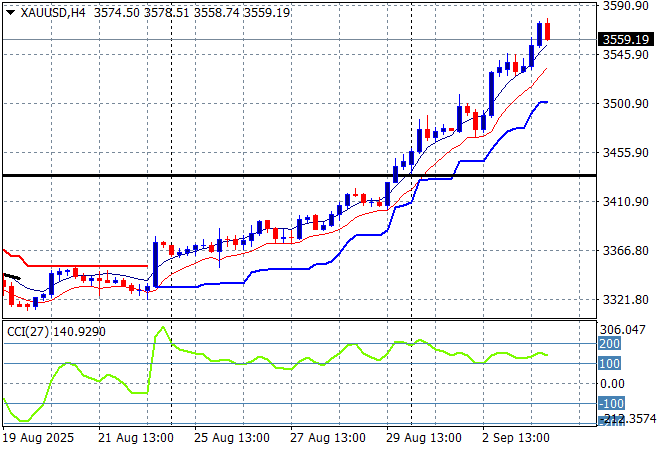Image resolution: width=660 pixels, height=450 pixels.
Task: Click the 19 Aug 2025 date label
Action: (x=36, y=438)
